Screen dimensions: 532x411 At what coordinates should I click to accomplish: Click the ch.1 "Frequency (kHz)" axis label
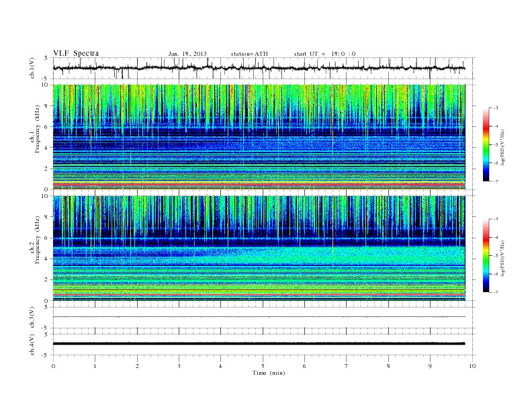point(38,128)
